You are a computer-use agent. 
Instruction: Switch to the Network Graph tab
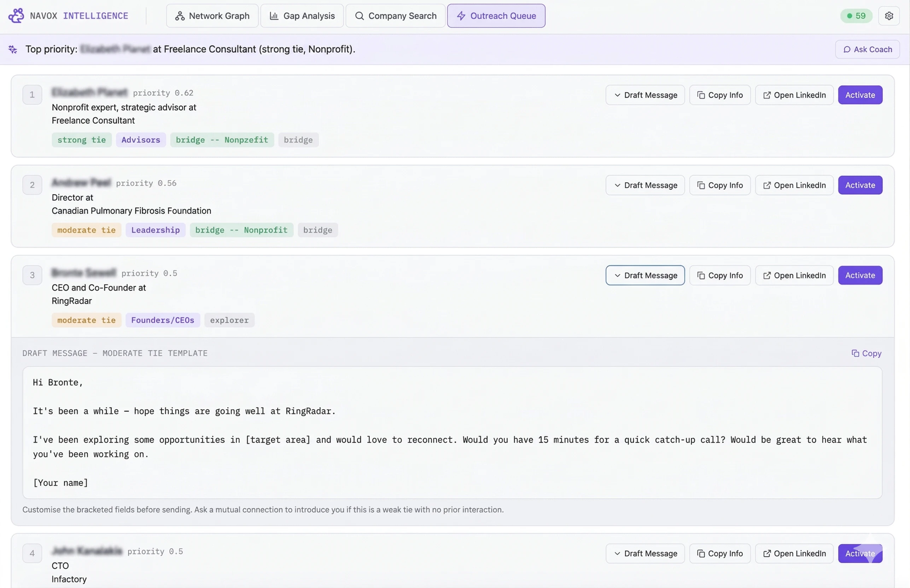(212, 16)
